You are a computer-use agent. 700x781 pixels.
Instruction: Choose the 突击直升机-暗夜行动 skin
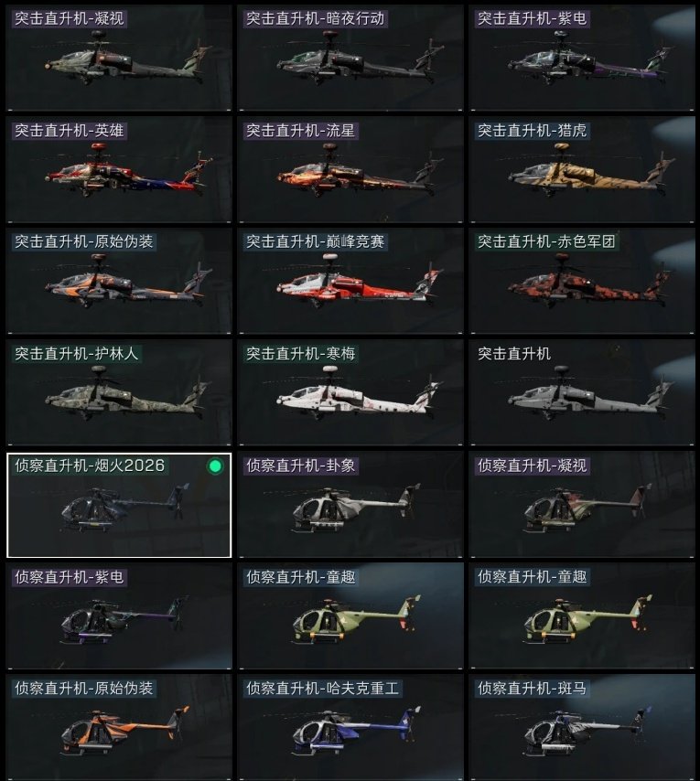tap(350, 58)
